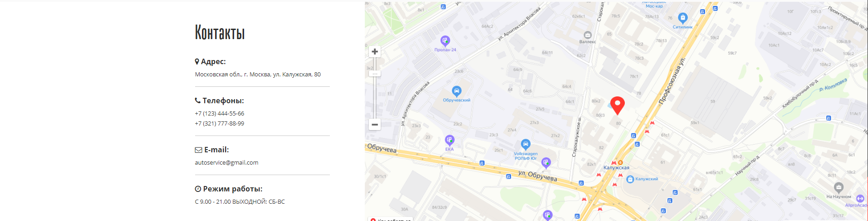Screen dimensions: 868x221
Task: Click the AliproAcademy marker icon
Action: click(x=860, y=198)
